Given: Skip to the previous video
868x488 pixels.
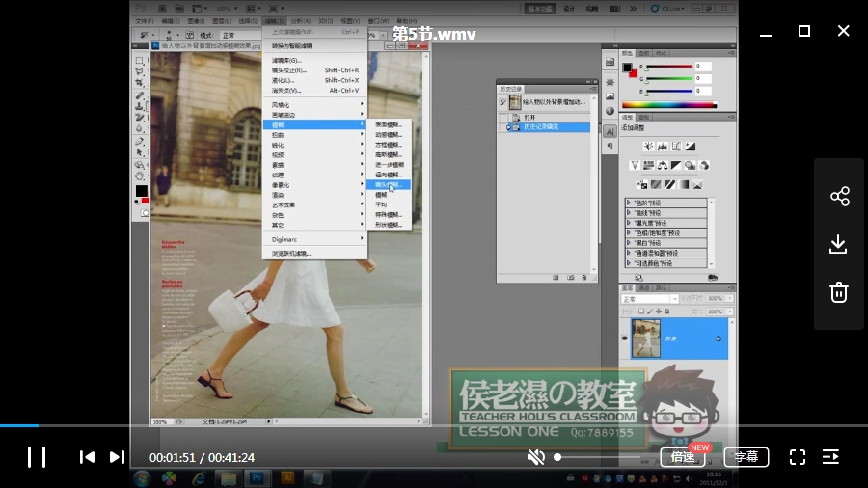Looking at the screenshot, I should click(87, 457).
